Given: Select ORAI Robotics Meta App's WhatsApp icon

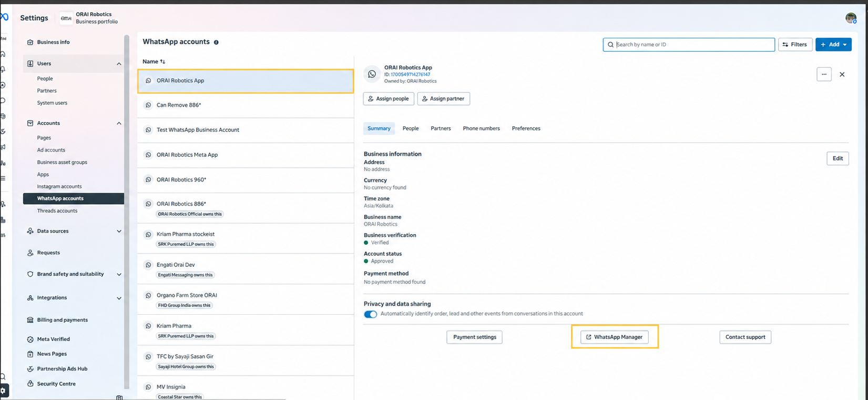Looking at the screenshot, I should [148, 155].
